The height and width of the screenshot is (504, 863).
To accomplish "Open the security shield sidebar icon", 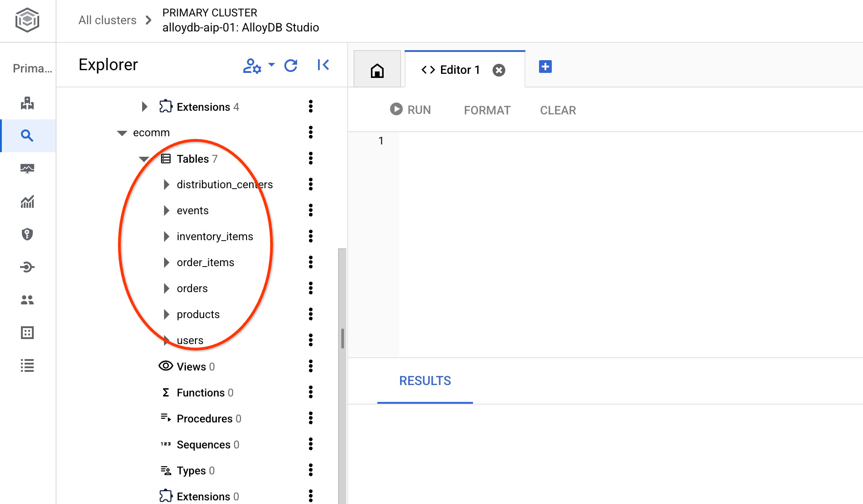I will [x=27, y=234].
